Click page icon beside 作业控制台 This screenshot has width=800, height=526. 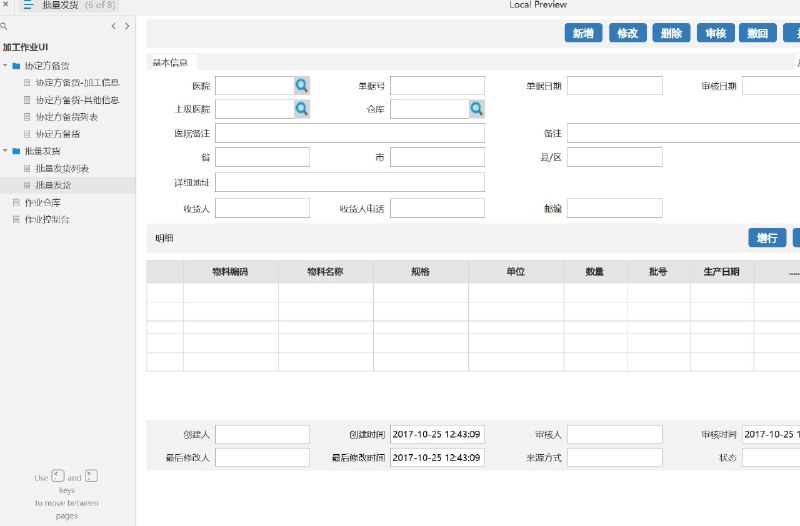pos(16,219)
